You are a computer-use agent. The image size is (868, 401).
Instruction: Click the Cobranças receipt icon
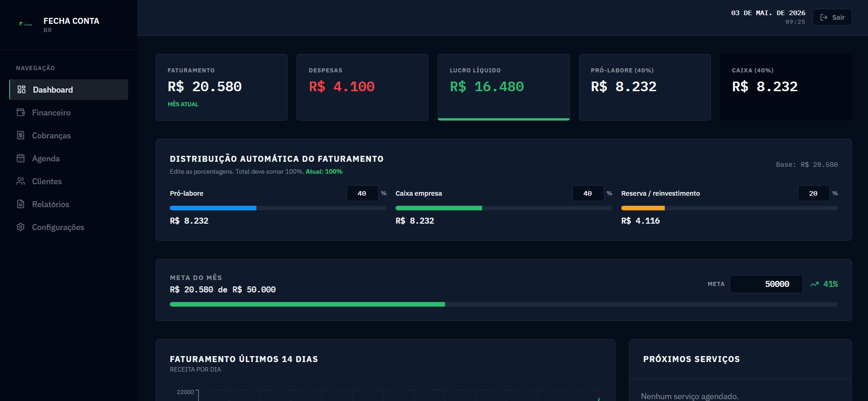click(21, 135)
